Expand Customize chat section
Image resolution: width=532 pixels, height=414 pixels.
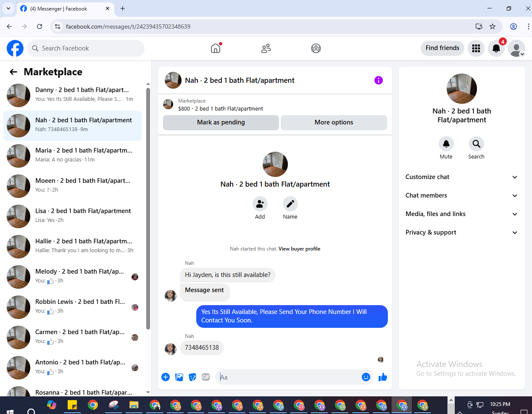[461, 177]
